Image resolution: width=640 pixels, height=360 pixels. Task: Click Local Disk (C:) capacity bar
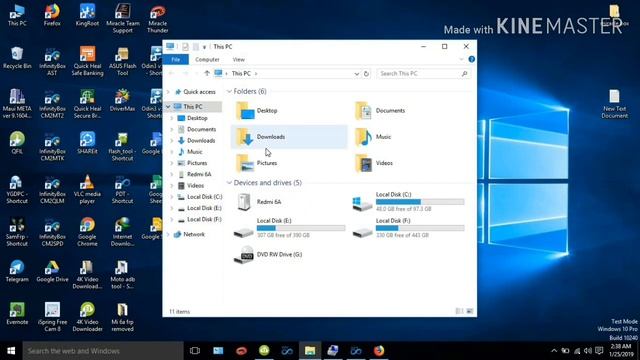coord(420,202)
